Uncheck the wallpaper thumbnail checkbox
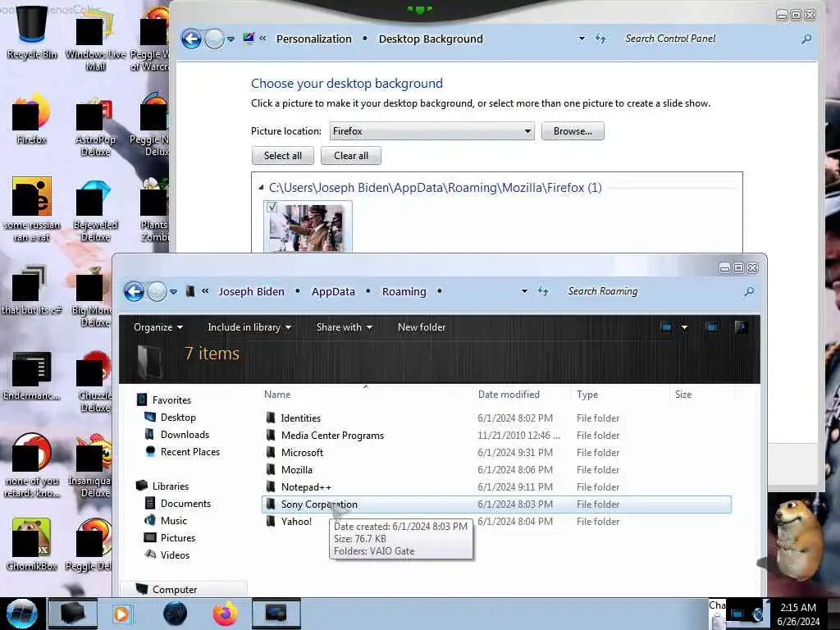Viewport: 840px width, 630px height. (x=272, y=207)
